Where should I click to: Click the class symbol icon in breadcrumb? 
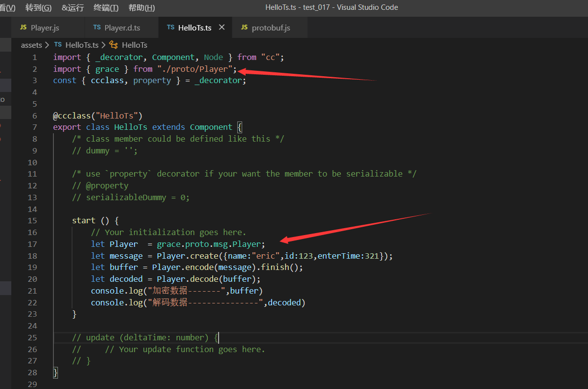tap(113, 45)
